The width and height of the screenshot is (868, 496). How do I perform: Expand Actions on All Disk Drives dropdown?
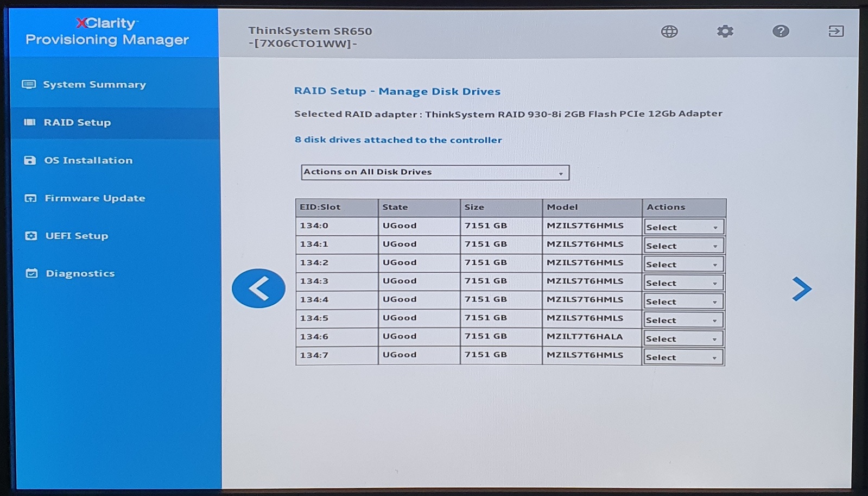pos(435,172)
